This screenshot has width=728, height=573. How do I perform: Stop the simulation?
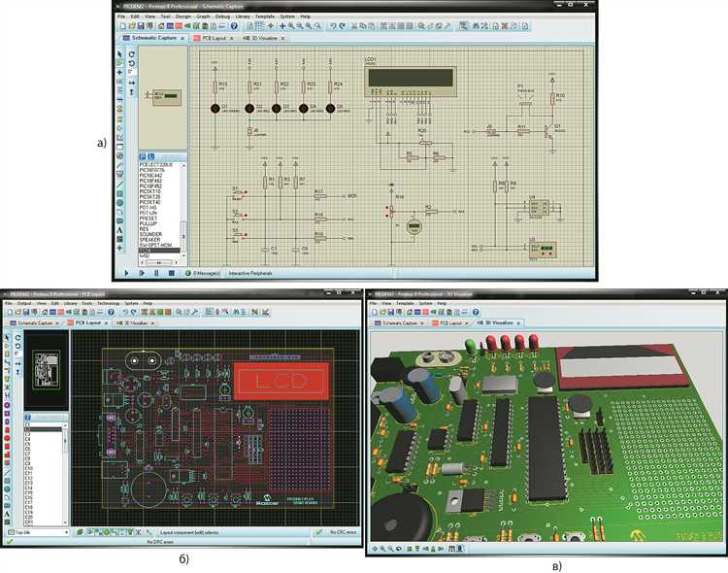[171, 273]
